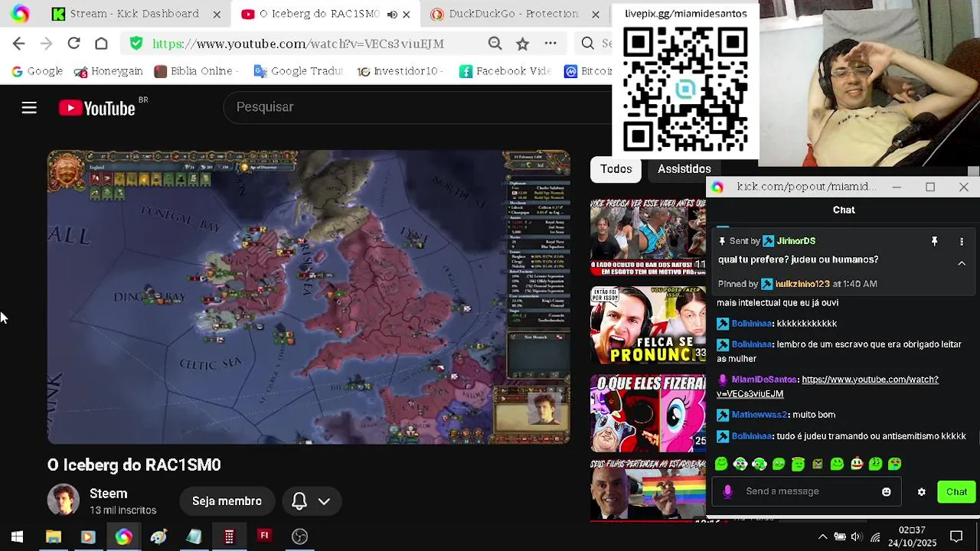Open the Facebook Video bookmark

point(505,71)
